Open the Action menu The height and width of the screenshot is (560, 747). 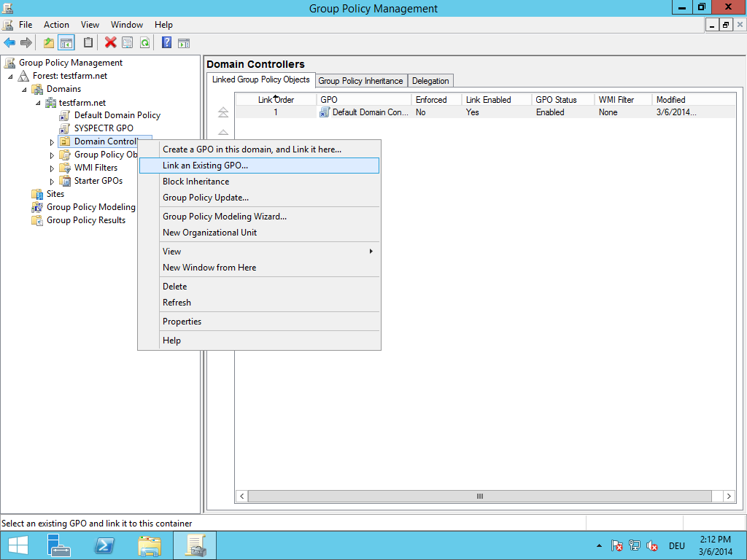coord(56,25)
